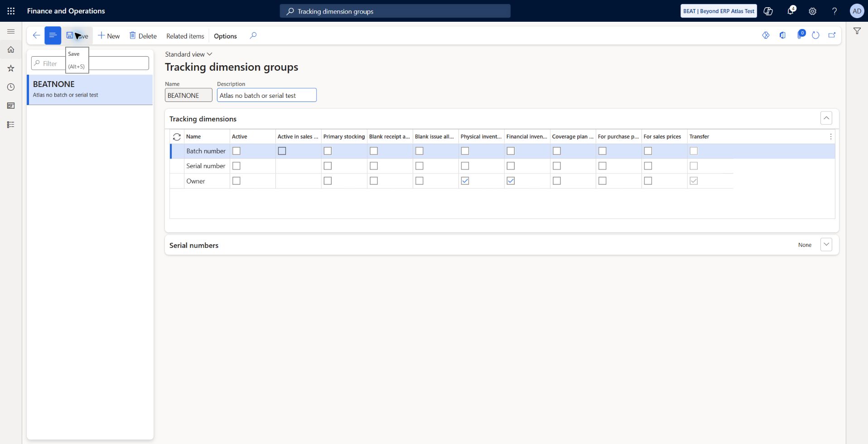This screenshot has height=444, width=868.
Task: Expand the navigation pane hamburger icon
Action: [11, 31]
